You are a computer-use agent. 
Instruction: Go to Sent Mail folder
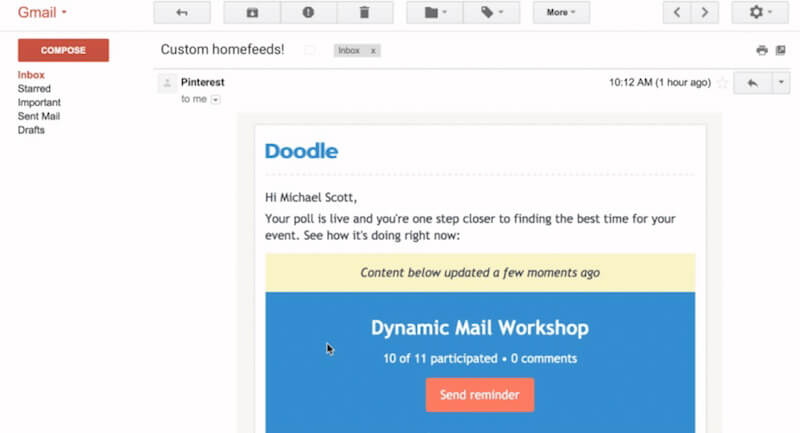pyautogui.click(x=39, y=116)
